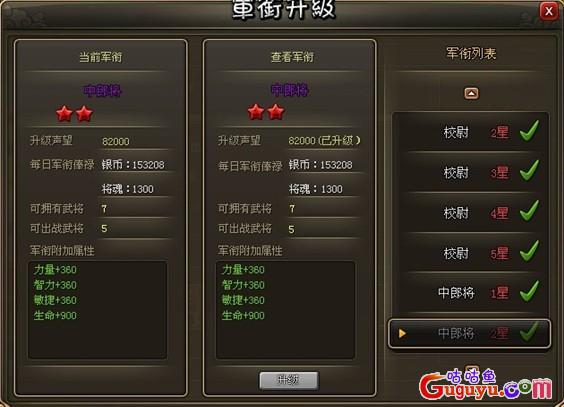
Task: Click the 军衔列表 header
Action: click(x=471, y=54)
